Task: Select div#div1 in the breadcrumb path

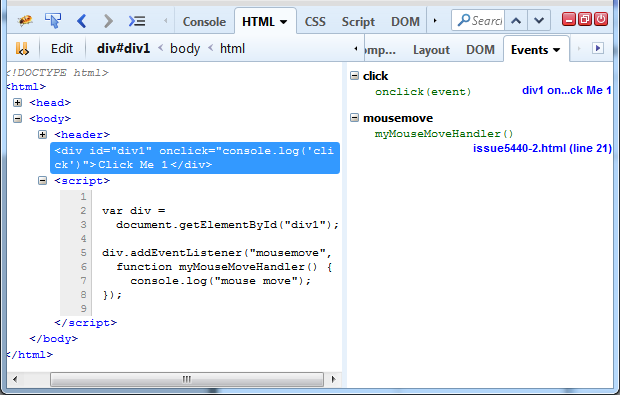Action: tap(123, 48)
